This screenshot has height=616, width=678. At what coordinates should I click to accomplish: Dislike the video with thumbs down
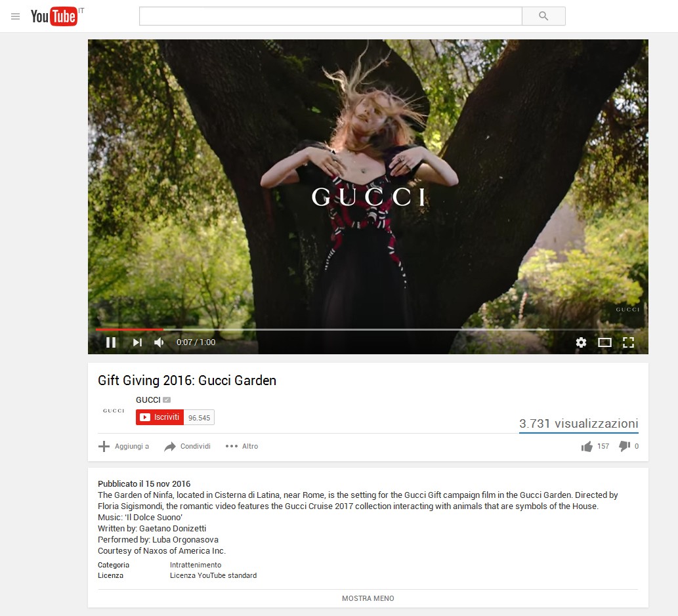pos(624,447)
